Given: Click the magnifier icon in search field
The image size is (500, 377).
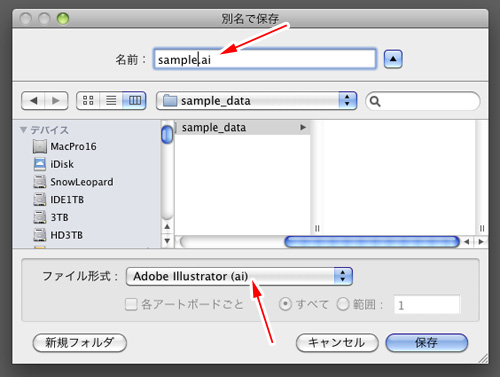Looking at the screenshot, I should (x=375, y=101).
